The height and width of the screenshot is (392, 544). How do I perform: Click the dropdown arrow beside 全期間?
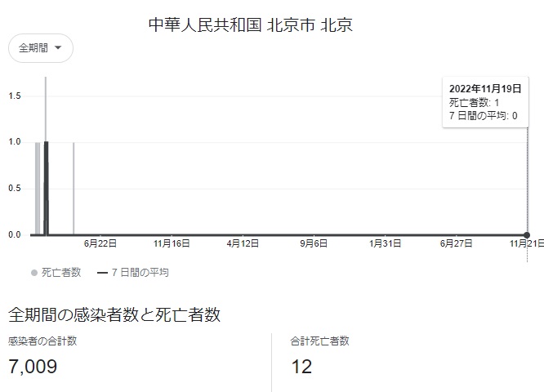click(x=58, y=48)
